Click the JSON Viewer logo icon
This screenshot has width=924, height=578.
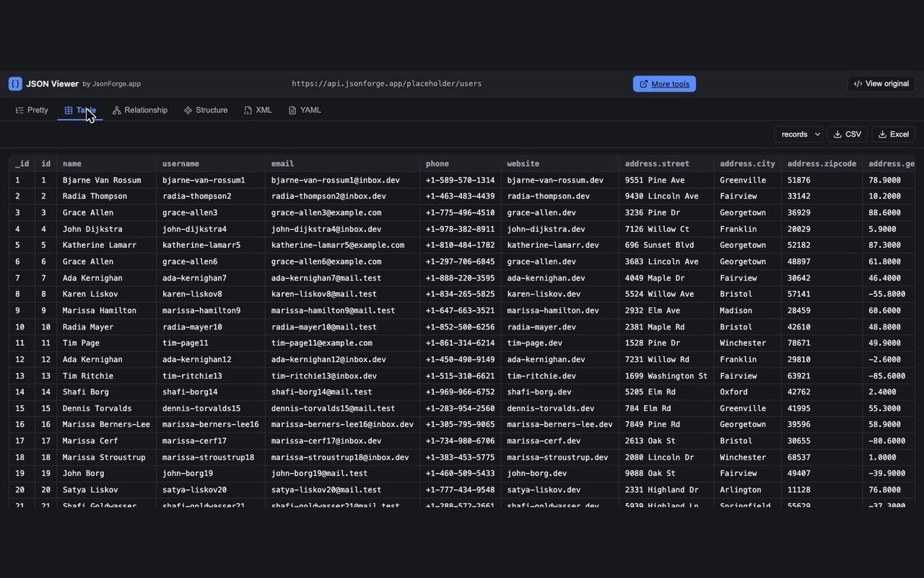[15, 84]
